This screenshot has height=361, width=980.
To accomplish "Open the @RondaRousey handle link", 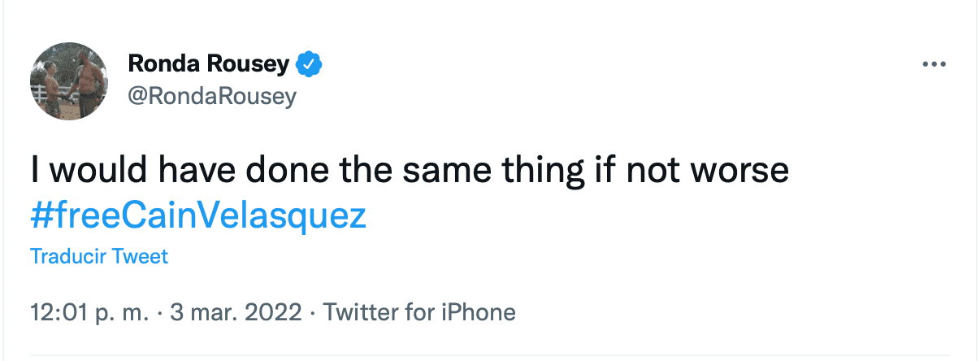I will (212, 97).
